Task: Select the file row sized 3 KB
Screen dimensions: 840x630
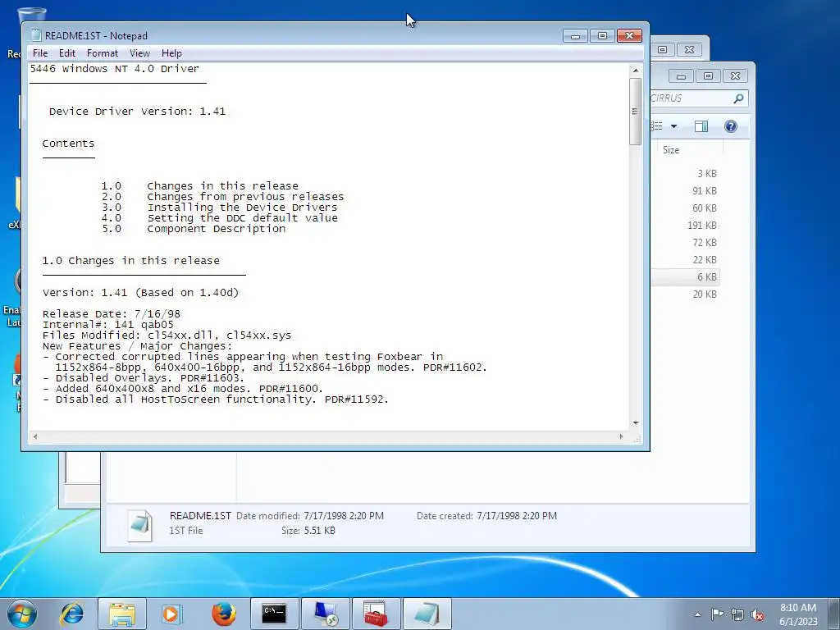Action: coord(685,174)
